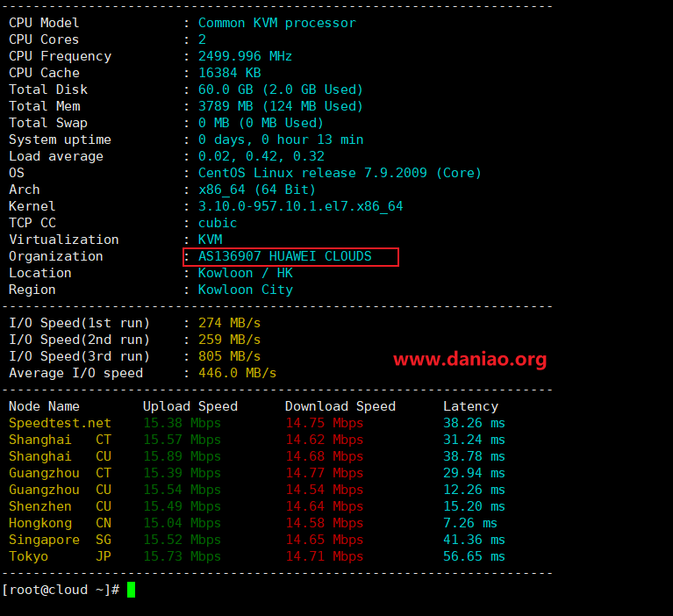Screen dimensions: 673x616
Task: Click Guangzhou CT download speed 14.77 Mbps
Action: click(x=325, y=474)
